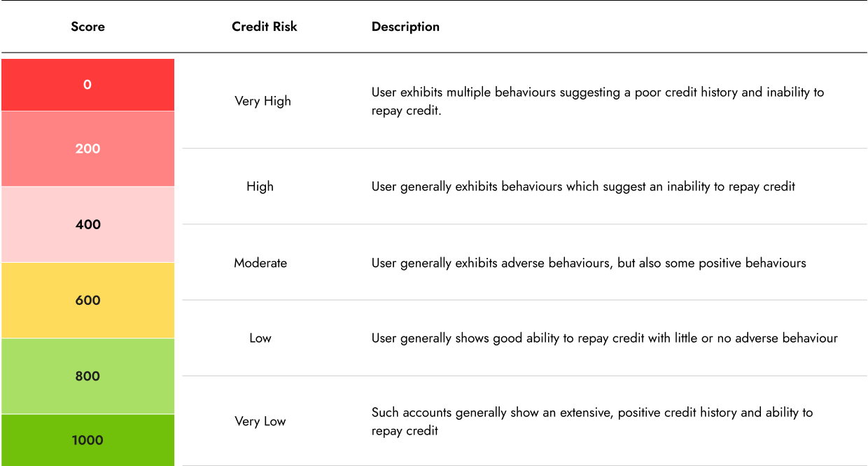Select the High credit risk label
Viewport: 868px width, 466px height.
[x=260, y=186]
